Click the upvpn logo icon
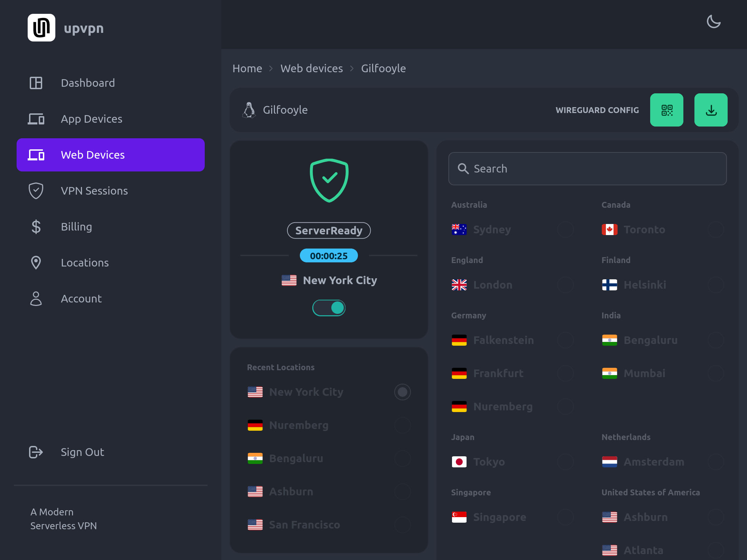Screen dimensions: 747x560 pos(41,28)
